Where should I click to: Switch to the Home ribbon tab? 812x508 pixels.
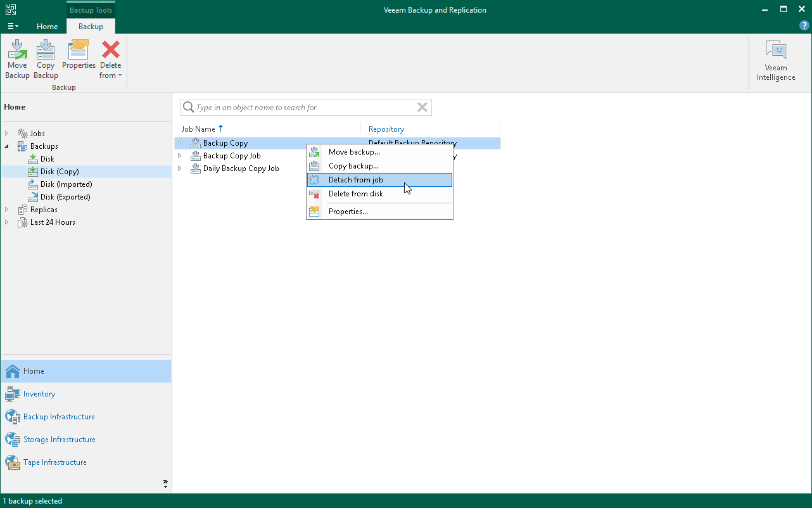(x=48, y=27)
